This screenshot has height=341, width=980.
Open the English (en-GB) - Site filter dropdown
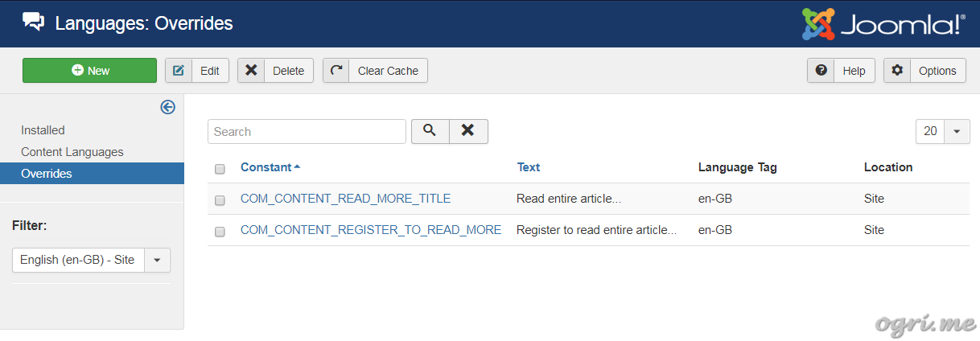(x=92, y=260)
